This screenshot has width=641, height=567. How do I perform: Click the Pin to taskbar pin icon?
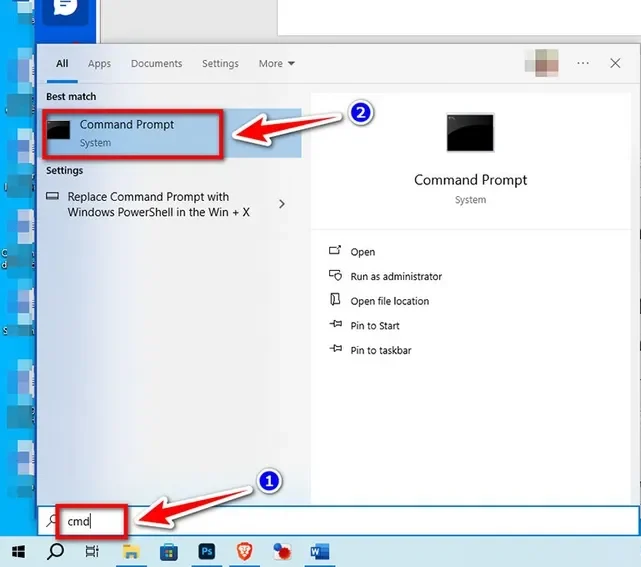click(x=336, y=349)
